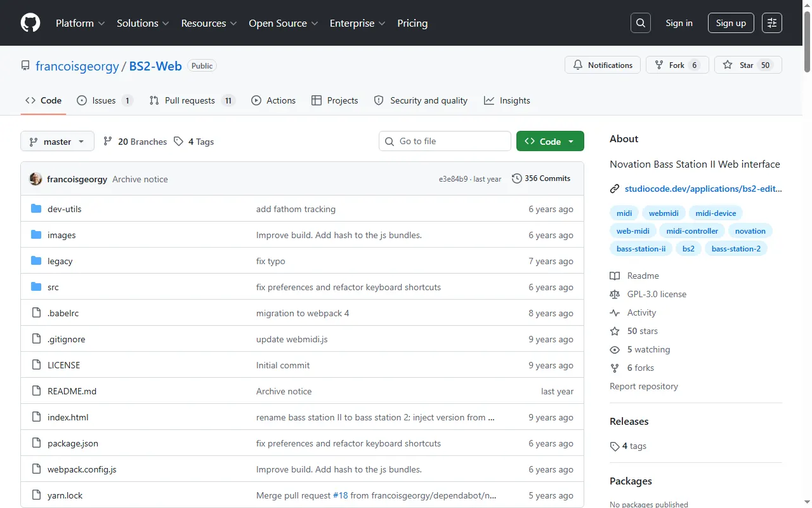Switch to the Projects tab

pyautogui.click(x=335, y=100)
